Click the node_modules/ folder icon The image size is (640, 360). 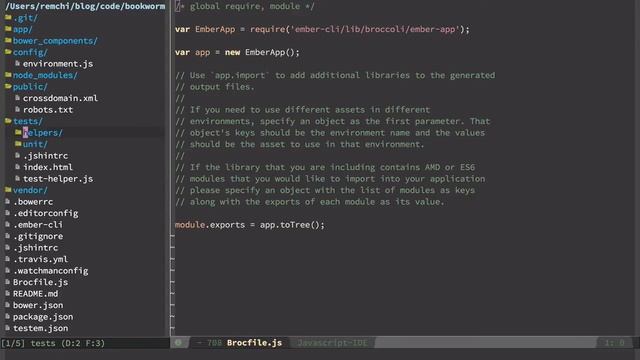[x=8, y=75]
